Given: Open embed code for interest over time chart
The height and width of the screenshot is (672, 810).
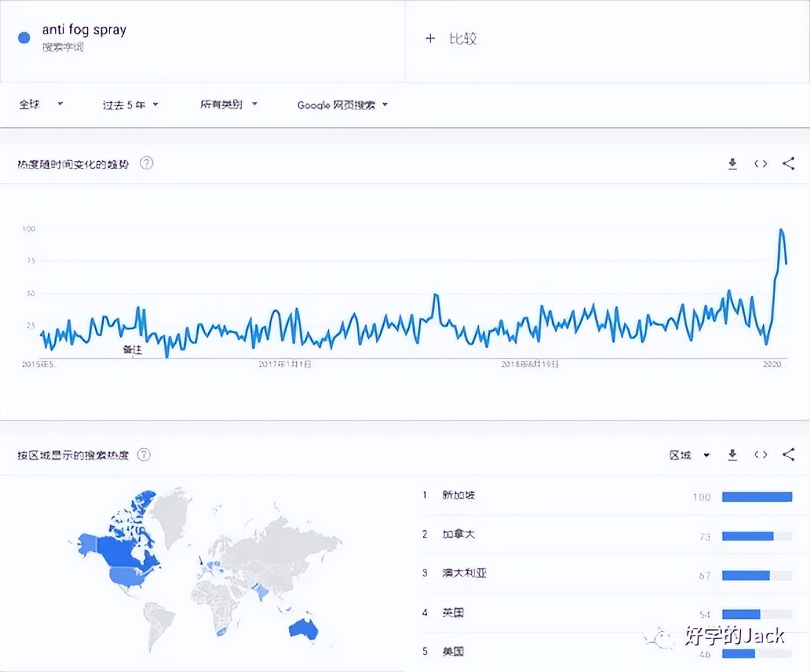Looking at the screenshot, I should click(760, 164).
